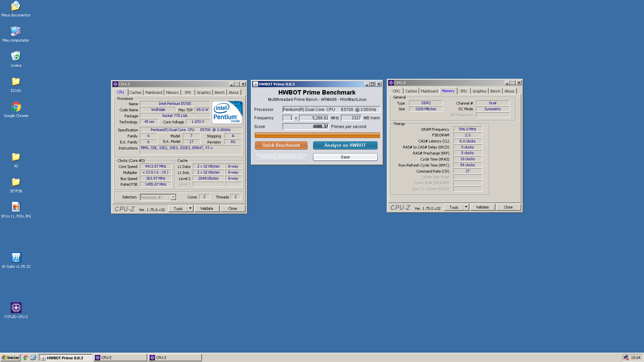
Task: Click Close button in right CPU-Z window
Action: [x=508, y=207]
